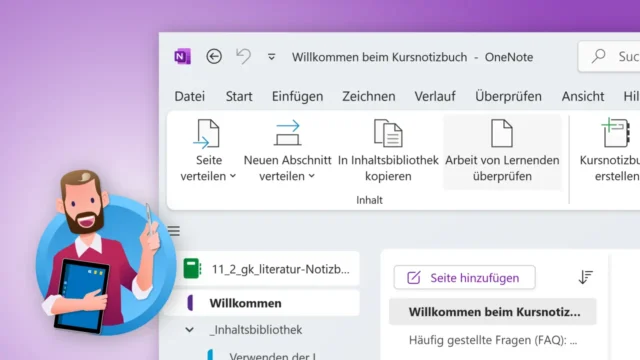Click the Inhalt ribbon group label

369,200
